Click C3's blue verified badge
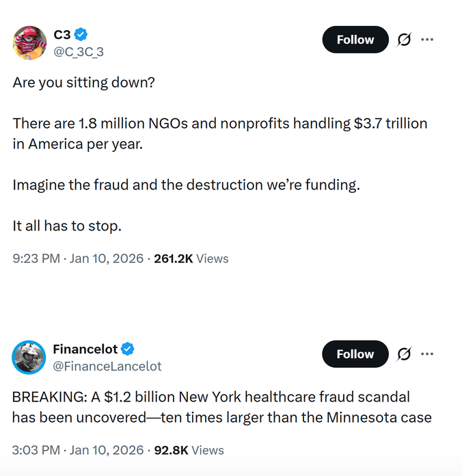The width and height of the screenshot is (462, 476). pos(81,34)
